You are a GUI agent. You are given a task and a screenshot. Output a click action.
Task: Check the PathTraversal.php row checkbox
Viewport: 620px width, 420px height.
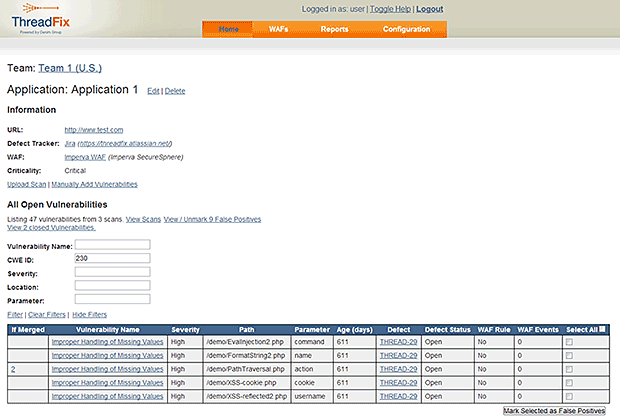[x=569, y=369]
